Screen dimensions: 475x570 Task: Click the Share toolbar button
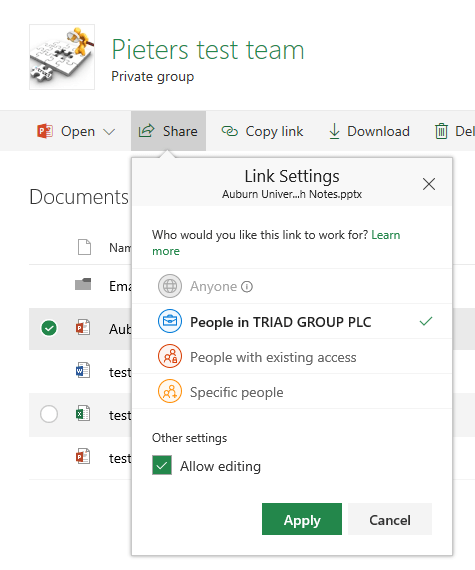168,131
